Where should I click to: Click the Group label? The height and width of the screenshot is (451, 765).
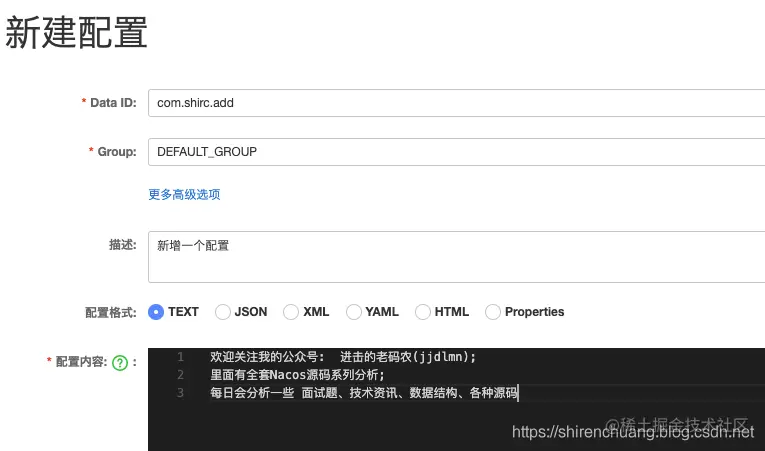pyautogui.click(x=117, y=152)
